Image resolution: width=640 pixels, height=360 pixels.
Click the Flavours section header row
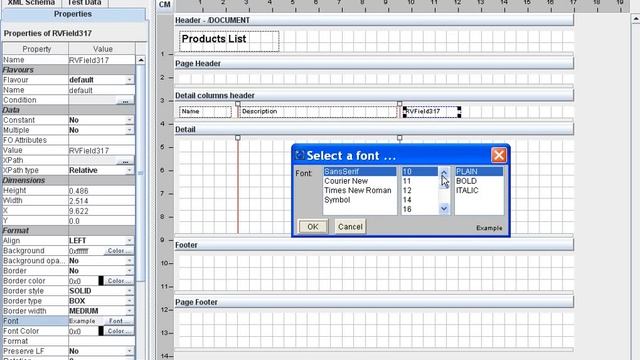click(69, 70)
